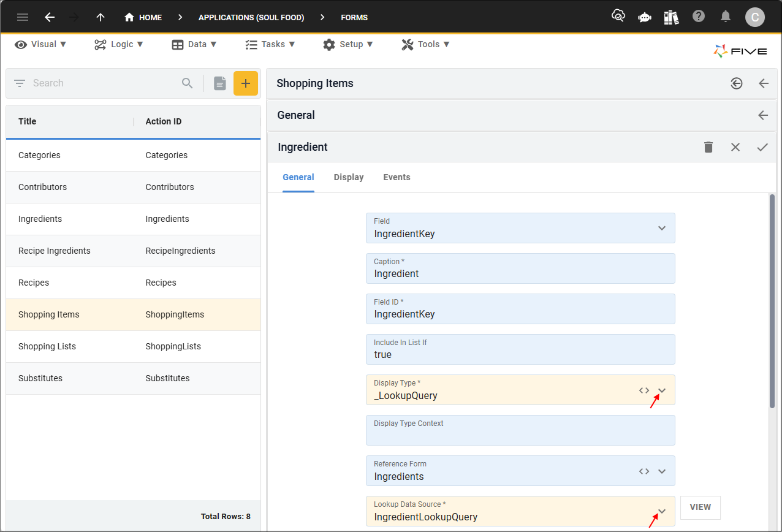Switch to the Events tab
The image size is (782, 532).
397,177
